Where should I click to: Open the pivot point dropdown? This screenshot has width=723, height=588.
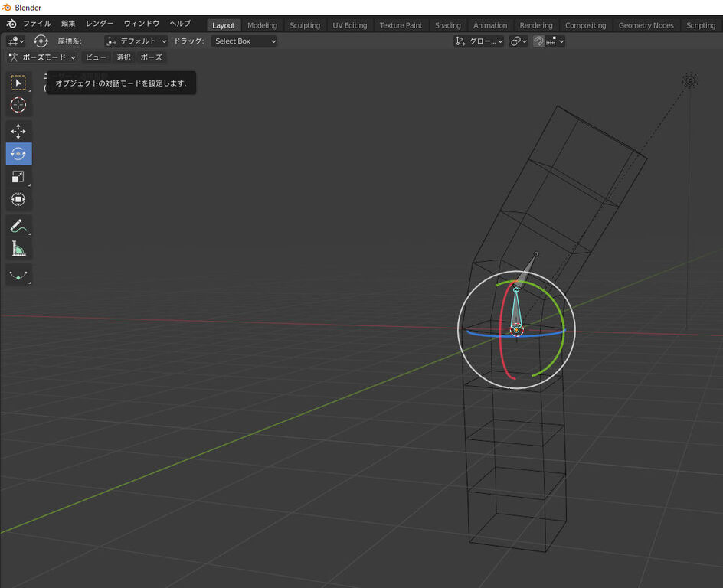tap(519, 41)
